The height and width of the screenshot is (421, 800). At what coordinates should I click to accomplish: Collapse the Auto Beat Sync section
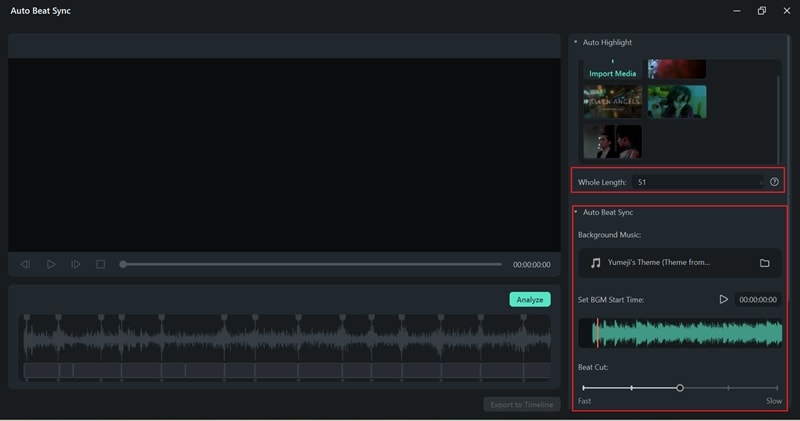coord(576,212)
